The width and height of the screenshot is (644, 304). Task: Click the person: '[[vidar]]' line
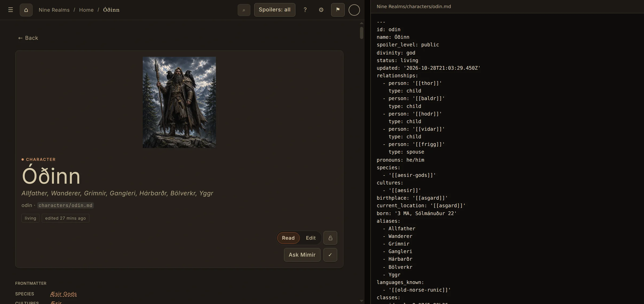coord(414,129)
